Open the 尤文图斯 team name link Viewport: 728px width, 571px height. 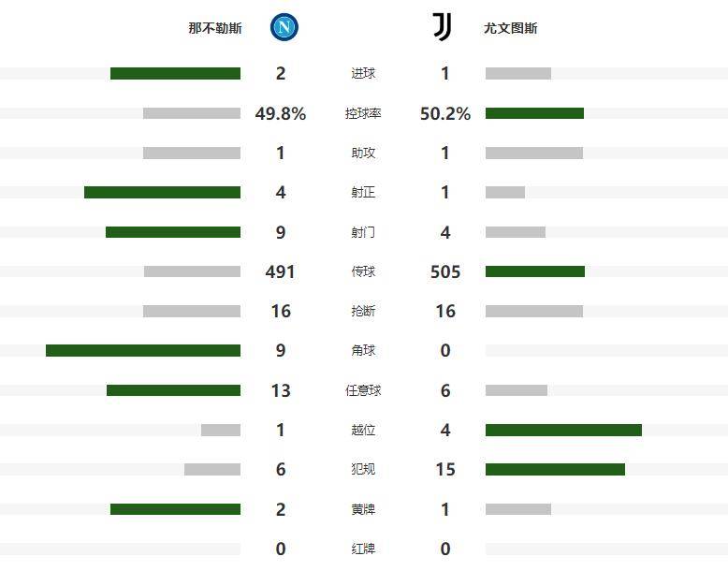(511, 28)
